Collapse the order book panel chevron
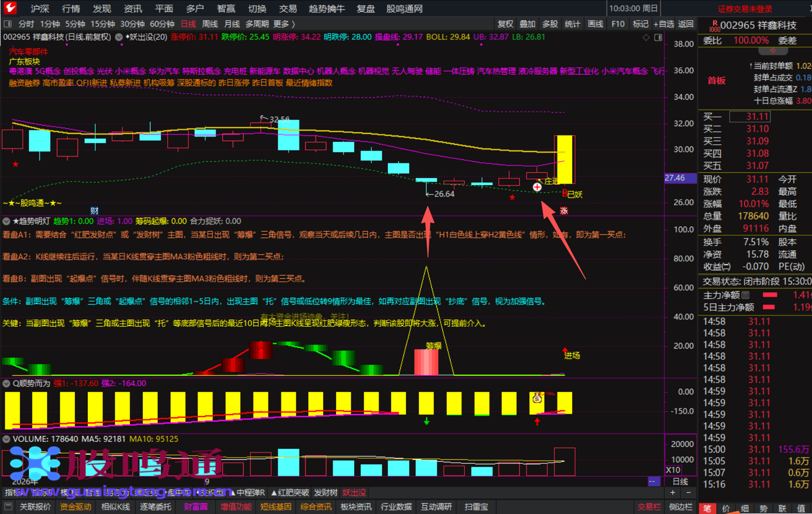 pyautogui.click(x=773, y=51)
